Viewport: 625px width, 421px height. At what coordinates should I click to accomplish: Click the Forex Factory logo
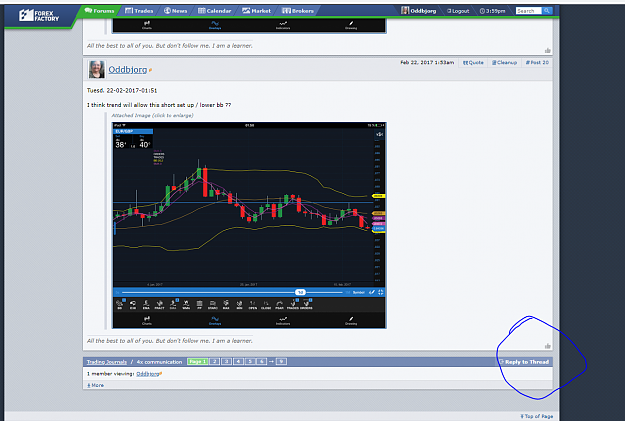pyautogui.click(x=39, y=16)
